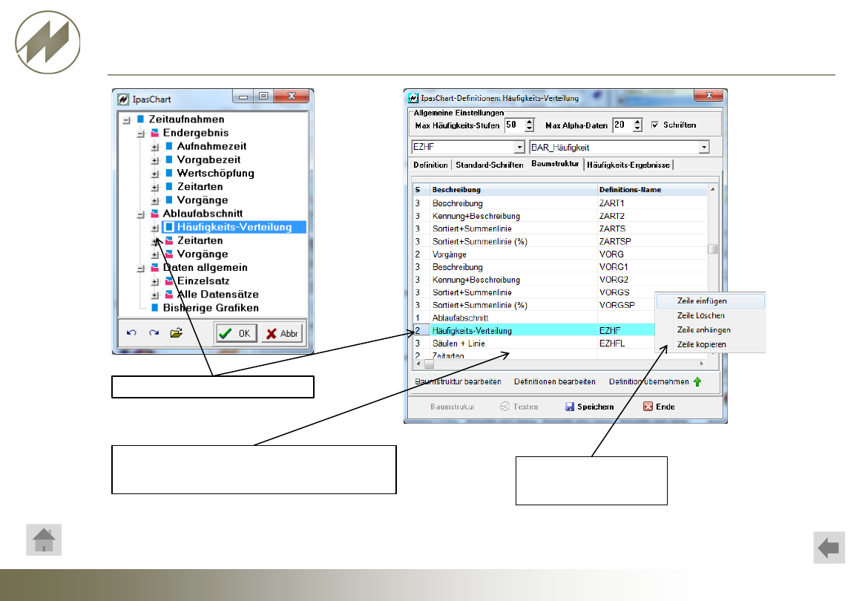
Task: Click the table's scroll up arrow
Action: tap(713, 189)
